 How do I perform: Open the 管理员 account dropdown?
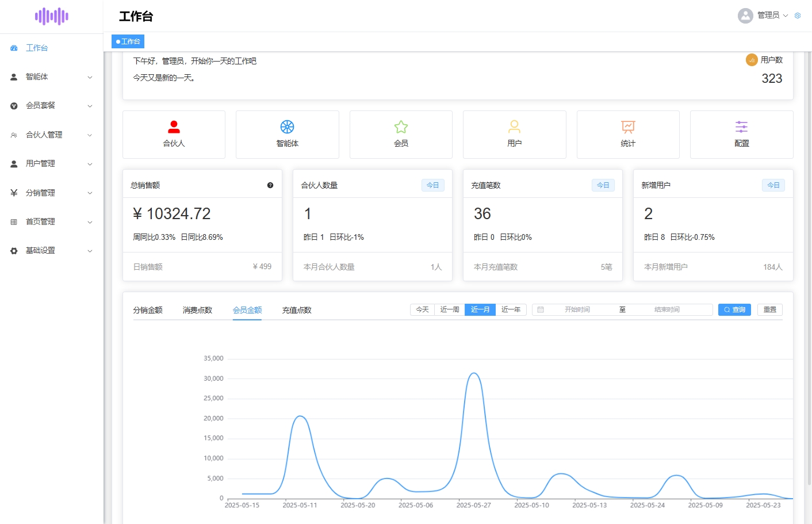[769, 16]
